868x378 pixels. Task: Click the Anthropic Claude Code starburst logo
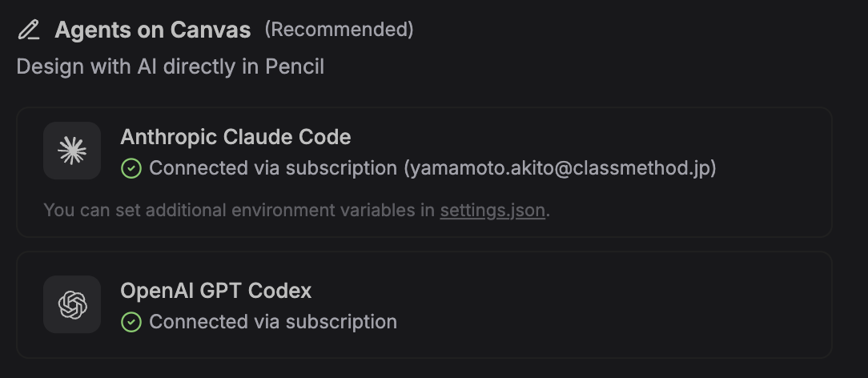click(x=72, y=151)
